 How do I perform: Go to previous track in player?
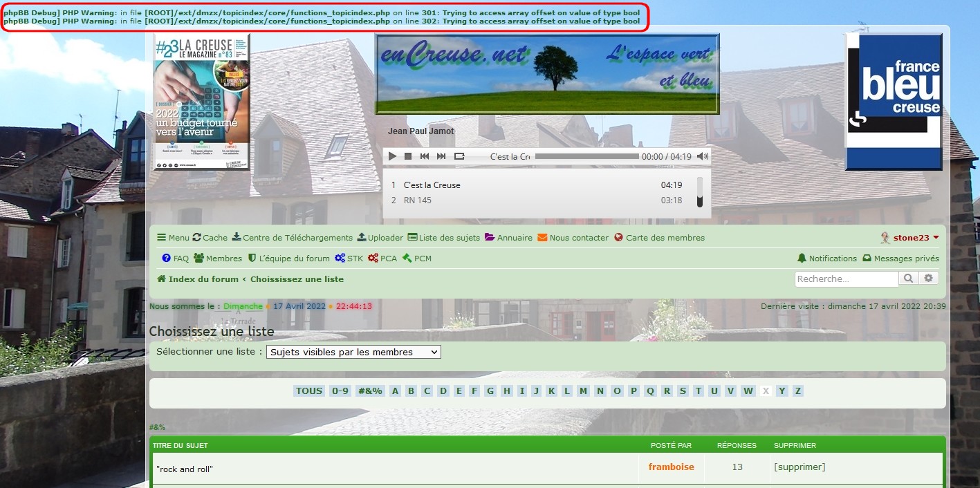[x=425, y=156]
